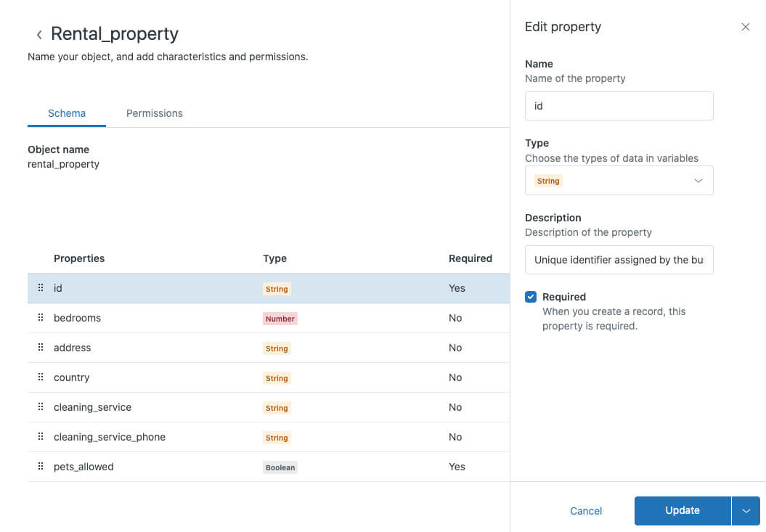This screenshot has height=532, width=766.
Task: Close the Edit property panel
Action: click(745, 27)
